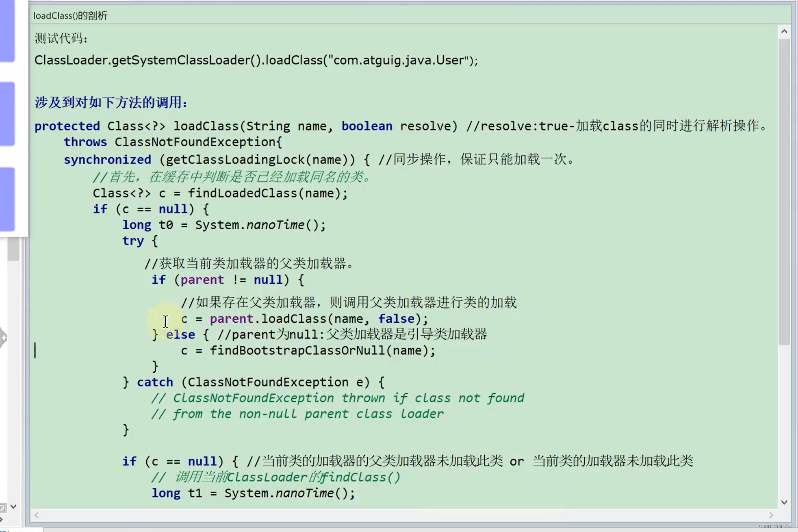The width and height of the screenshot is (798, 532).
Task: Click comment '// from the non-null parent class loader'
Action: (x=297, y=414)
